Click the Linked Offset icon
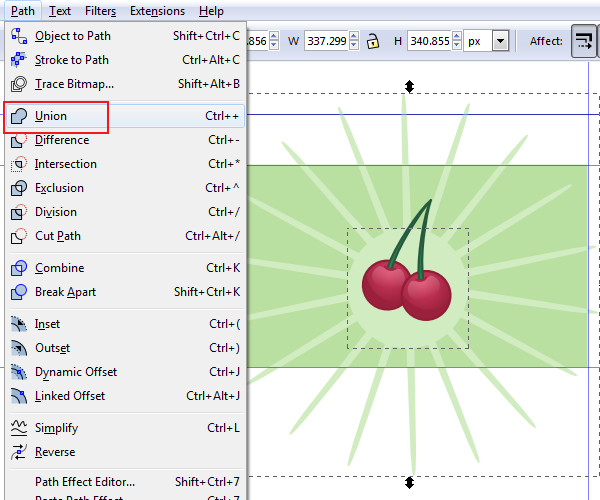 [x=19, y=396]
